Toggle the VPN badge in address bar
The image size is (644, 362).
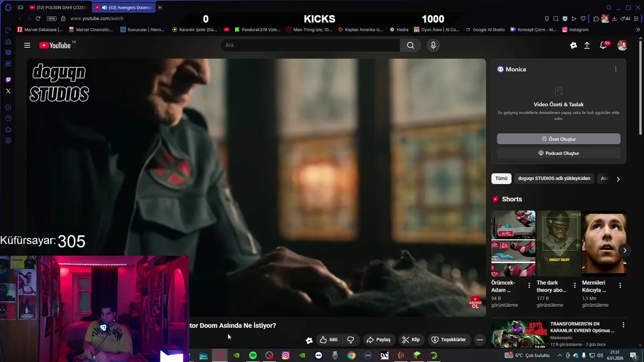[51, 19]
